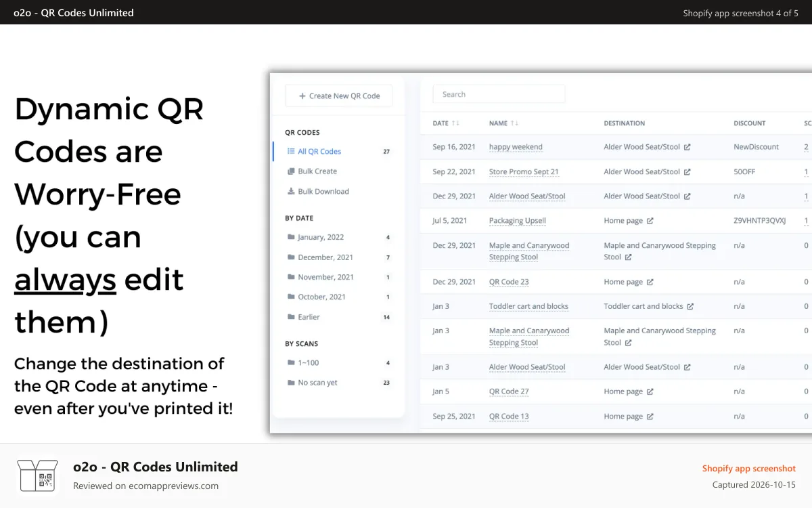812x508 pixels.
Task: Click the DISCOUNT column header
Action: 750,123
